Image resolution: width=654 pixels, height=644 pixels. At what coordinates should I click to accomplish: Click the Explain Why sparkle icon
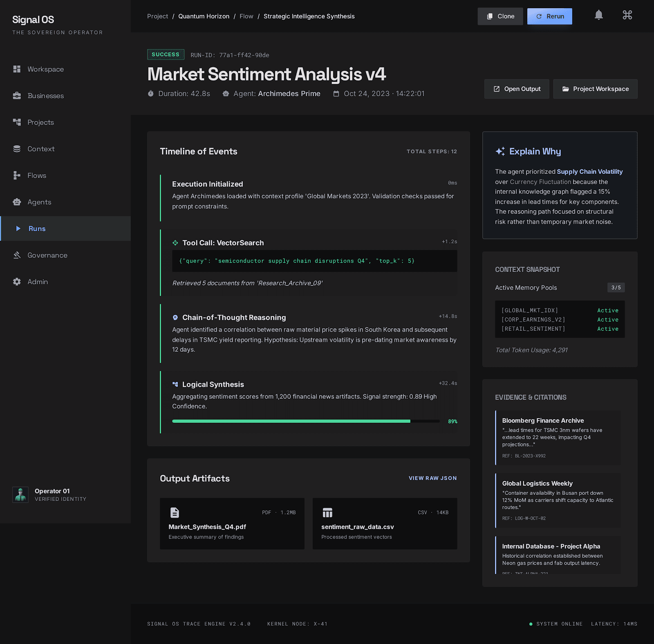coord(500,151)
